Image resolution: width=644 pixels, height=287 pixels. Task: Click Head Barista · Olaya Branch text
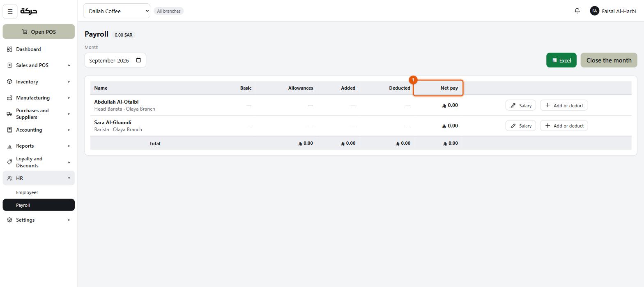click(x=124, y=109)
